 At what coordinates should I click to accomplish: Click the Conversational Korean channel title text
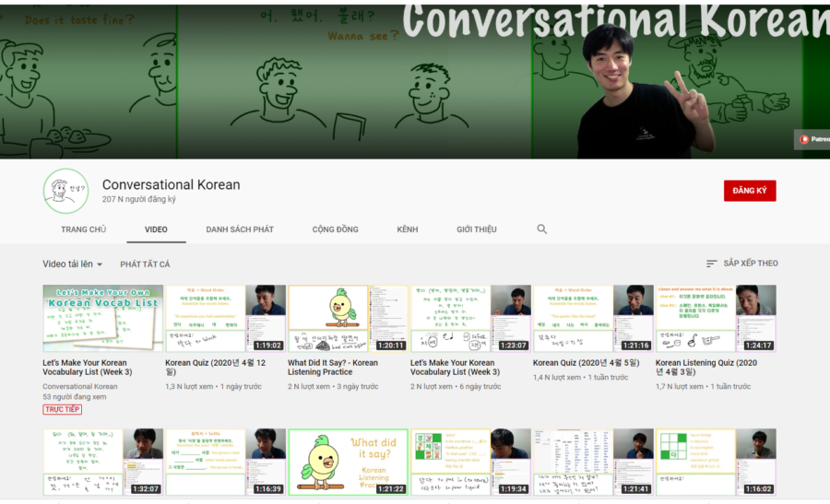pyautogui.click(x=171, y=184)
